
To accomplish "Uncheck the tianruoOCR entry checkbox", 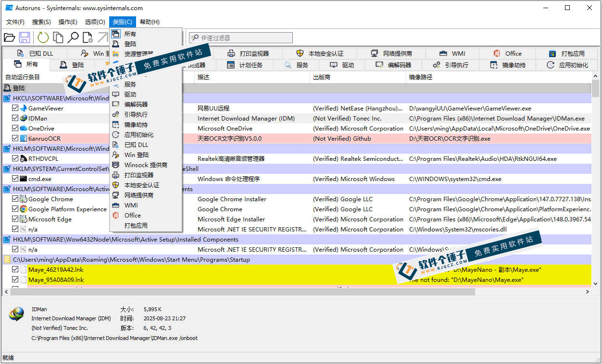I will 15,139.
